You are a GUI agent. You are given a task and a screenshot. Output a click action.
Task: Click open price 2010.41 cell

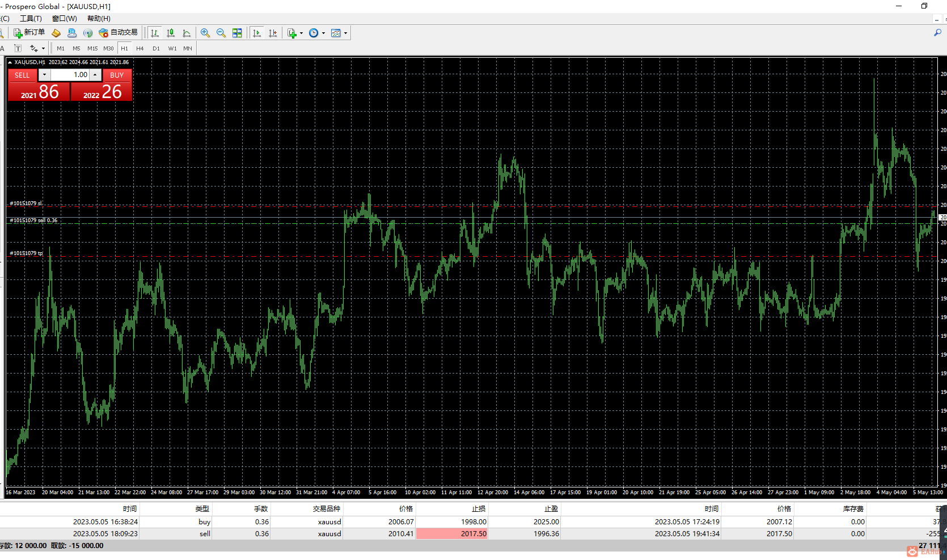pos(401,534)
